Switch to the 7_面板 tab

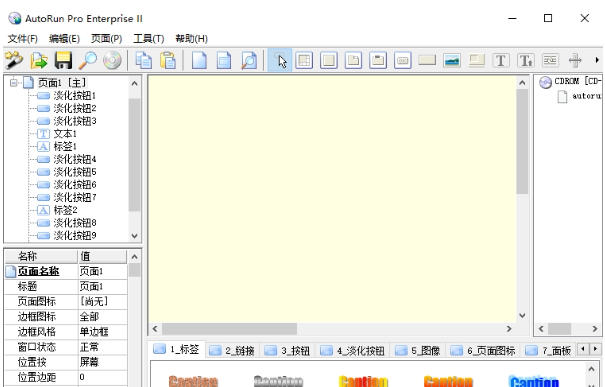548,351
